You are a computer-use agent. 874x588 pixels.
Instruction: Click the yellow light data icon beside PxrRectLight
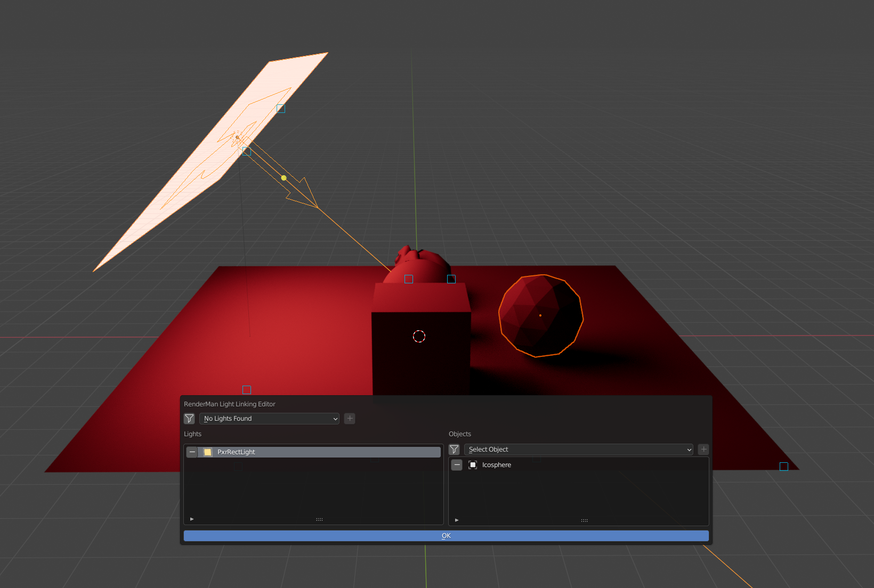point(207,452)
